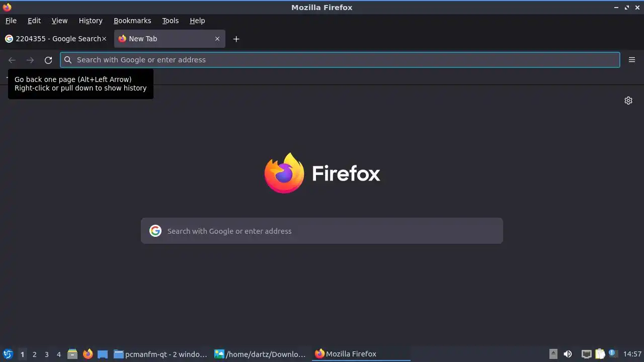644x362 pixels.
Task: Open the volume control tray icon
Action: (568, 354)
